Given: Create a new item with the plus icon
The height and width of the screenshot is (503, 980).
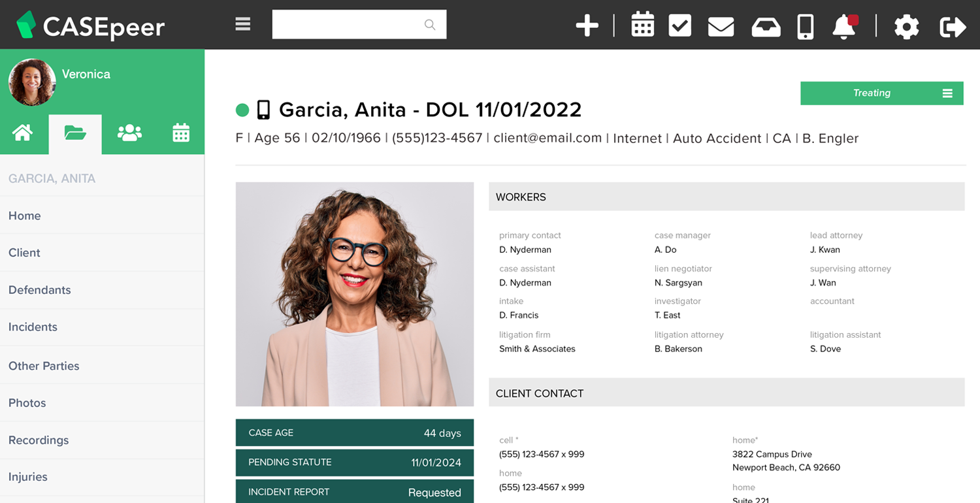Looking at the screenshot, I should pyautogui.click(x=587, y=26).
